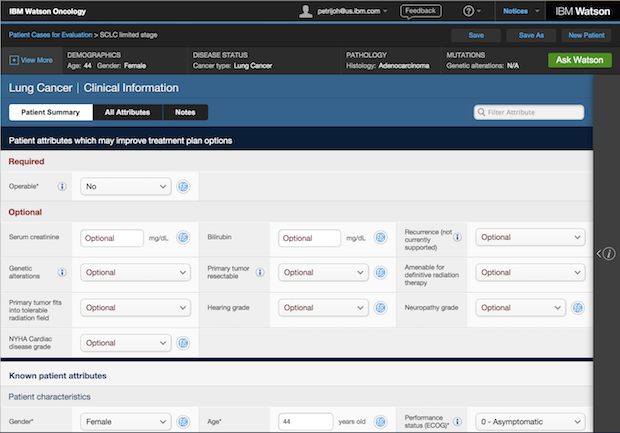
Task: Click Watson icon beside Age field
Action: coord(380,422)
